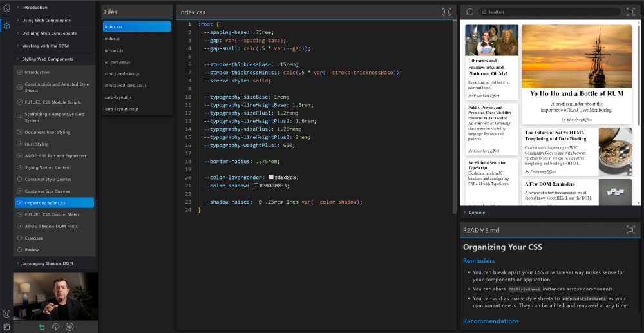Image resolution: width=644 pixels, height=333 pixels.
Task: Click 'An ESBuild Setup for TypeScript' card title
Action: (486, 165)
